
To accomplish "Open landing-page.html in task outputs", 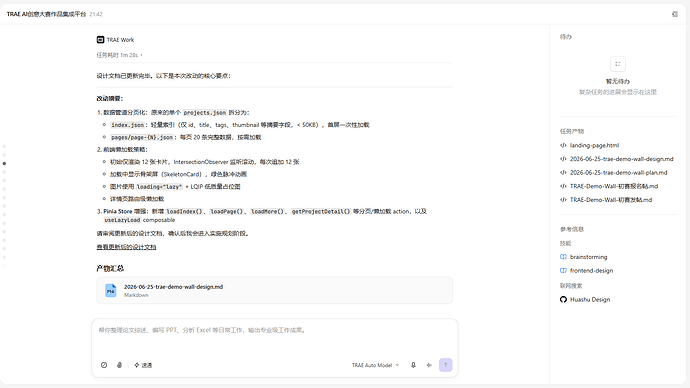I will coord(594,145).
